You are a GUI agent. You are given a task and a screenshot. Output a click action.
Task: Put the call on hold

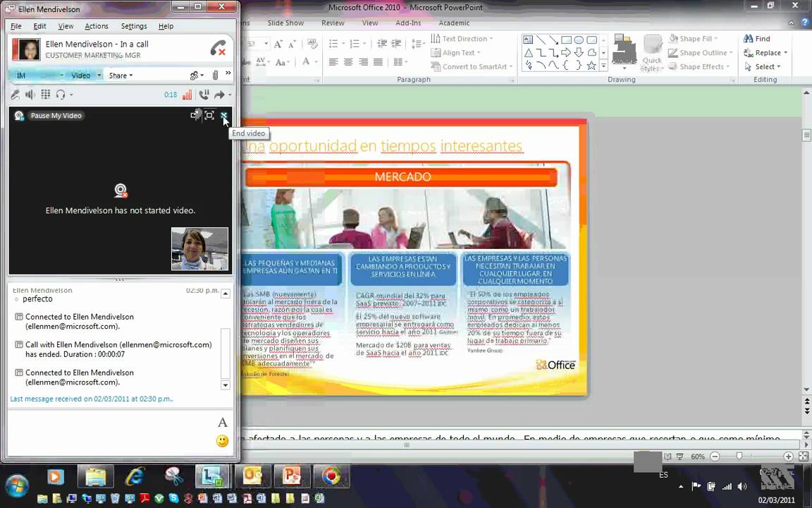204,95
